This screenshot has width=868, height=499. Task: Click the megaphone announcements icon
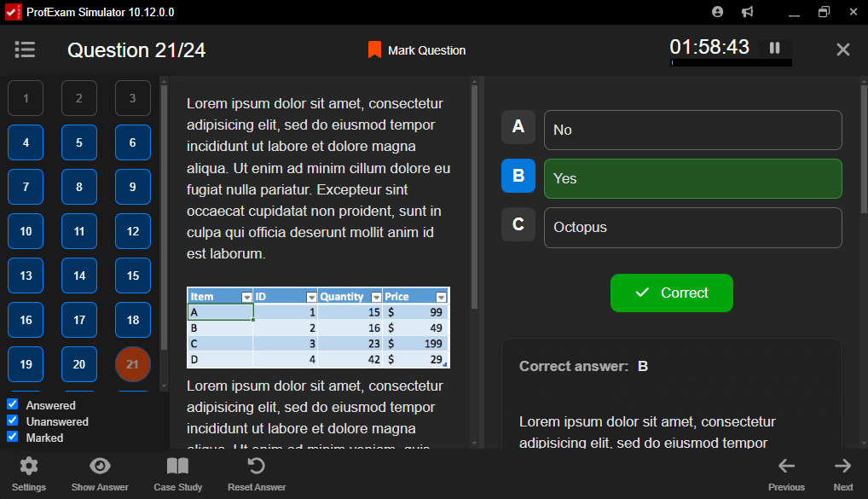coord(747,12)
